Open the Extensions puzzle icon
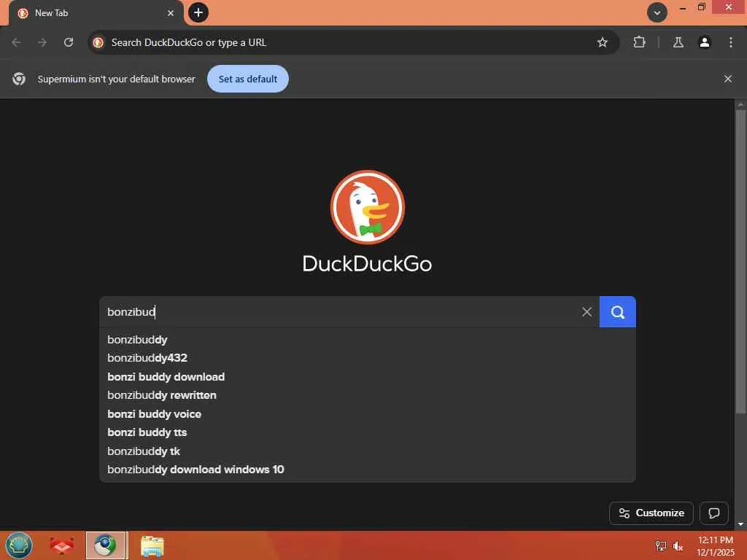747x560 pixels. click(x=639, y=42)
